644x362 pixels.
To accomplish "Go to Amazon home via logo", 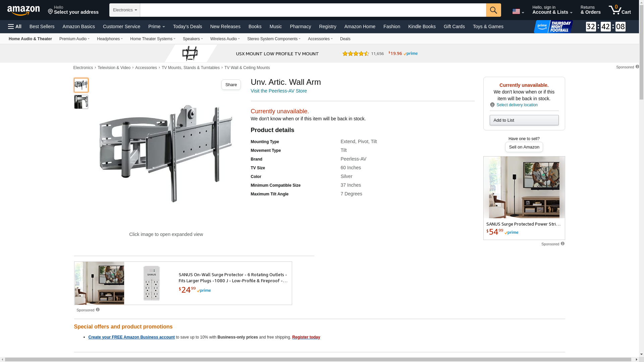I will coord(23,10).
